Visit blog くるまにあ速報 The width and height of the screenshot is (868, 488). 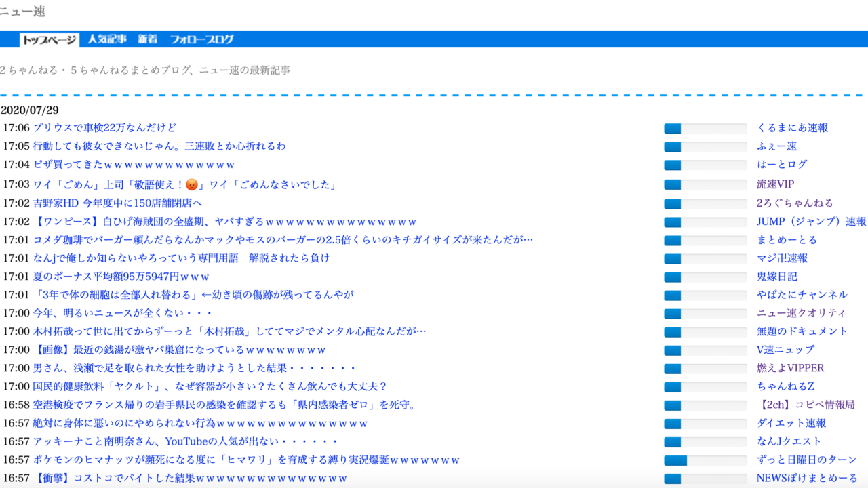(793, 128)
